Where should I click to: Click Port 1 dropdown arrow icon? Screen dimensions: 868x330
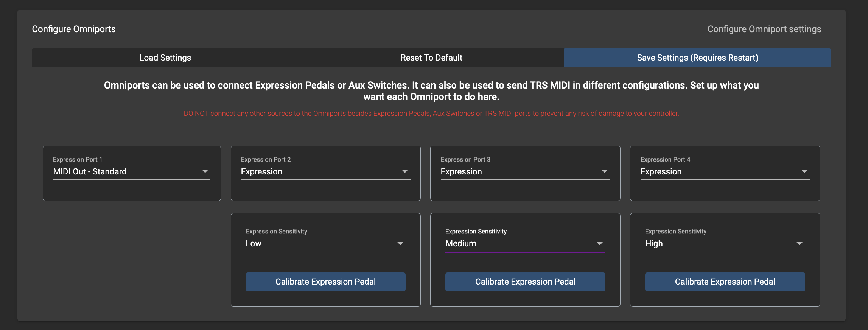pyautogui.click(x=205, y=171)
